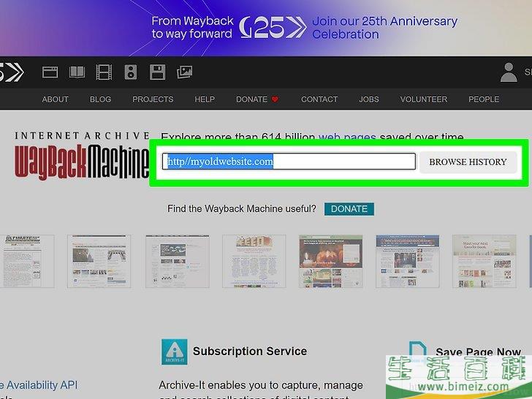Open the HELP menu item

(205, 99)
